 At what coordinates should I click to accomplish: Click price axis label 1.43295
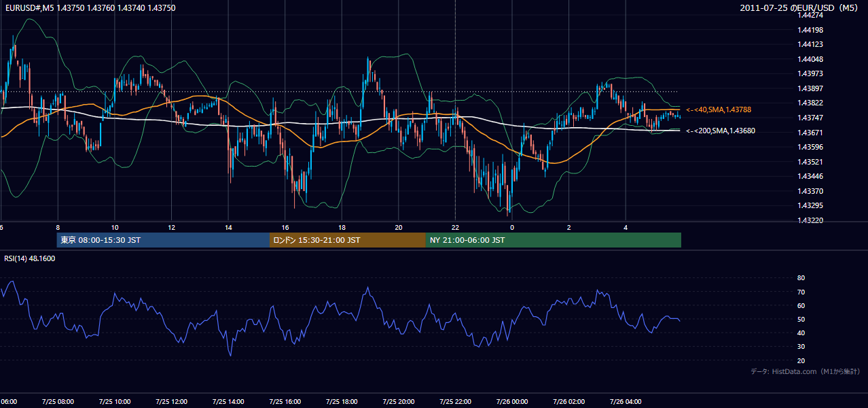(810, 205)
